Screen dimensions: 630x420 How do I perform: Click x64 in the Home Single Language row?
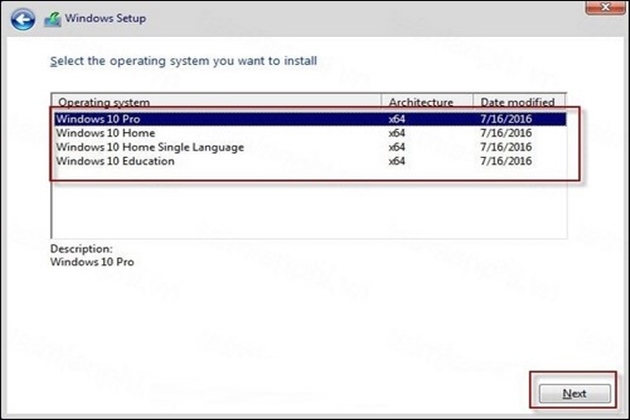(397, 148)
